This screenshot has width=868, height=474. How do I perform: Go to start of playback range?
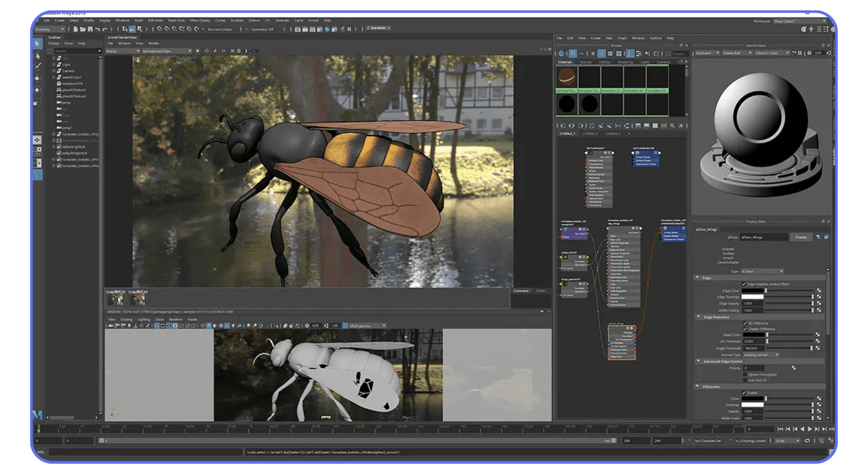click(780, 429)
